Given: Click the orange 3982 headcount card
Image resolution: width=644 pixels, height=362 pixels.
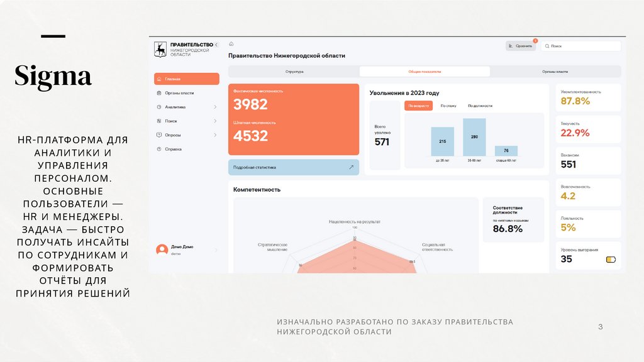Looking at the screenshot, I should click(x=294, y=119).
